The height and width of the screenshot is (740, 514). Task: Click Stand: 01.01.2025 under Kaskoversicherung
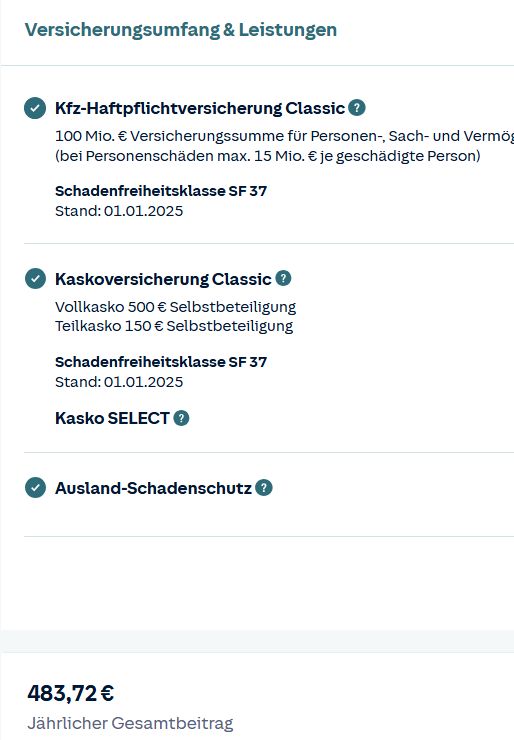(119, 382)
